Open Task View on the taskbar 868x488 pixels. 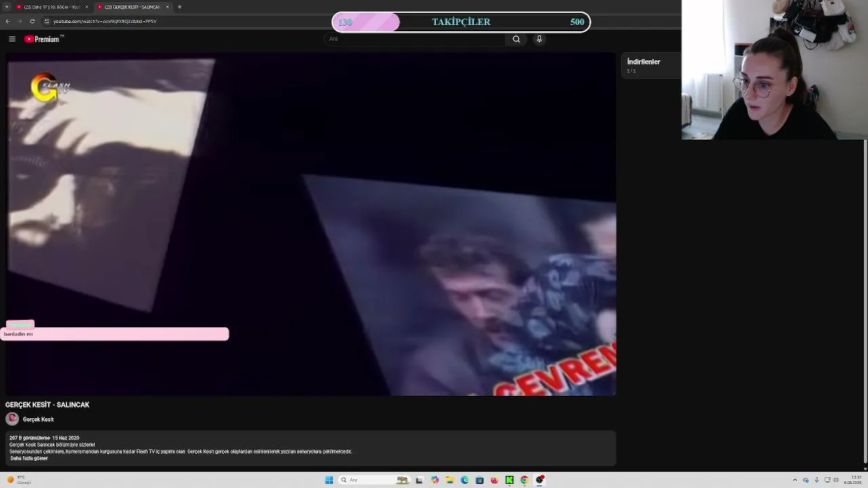[419, 480]
